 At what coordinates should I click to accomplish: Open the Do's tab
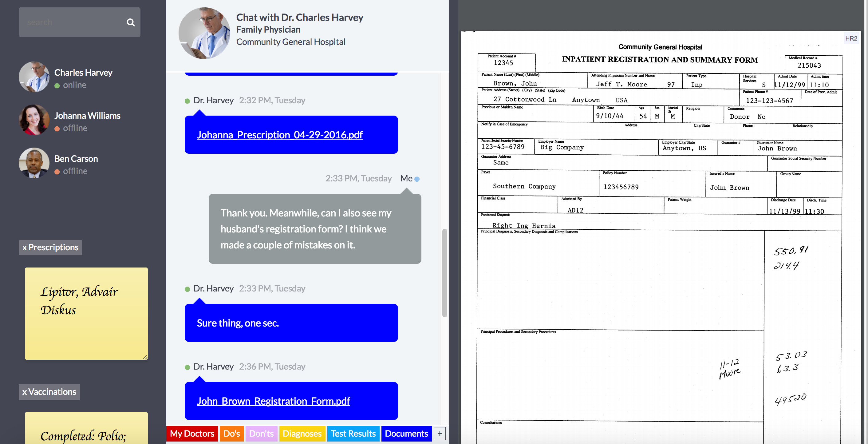click(231, 434)
